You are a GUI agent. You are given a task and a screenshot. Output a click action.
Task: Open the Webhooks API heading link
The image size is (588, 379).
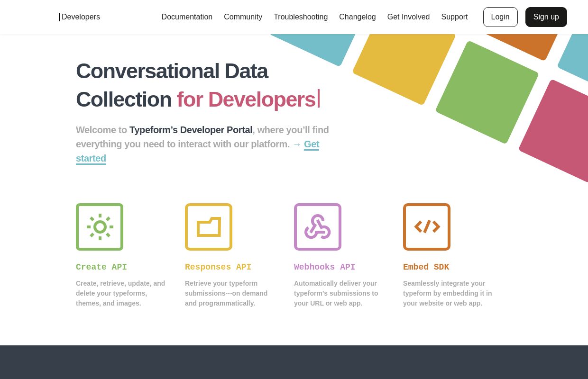(324, 267)
